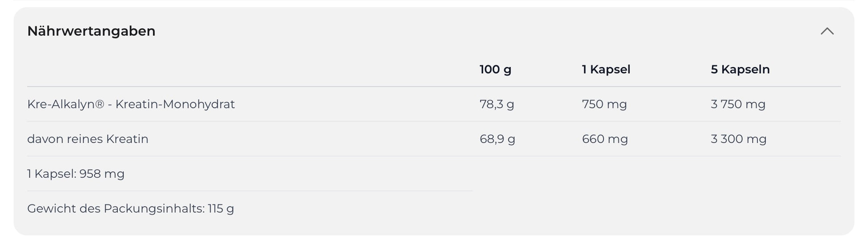Viewport: 868px width, 238px height.
Task: Click the 750 mg value
Action: click(x=604, y=104)
